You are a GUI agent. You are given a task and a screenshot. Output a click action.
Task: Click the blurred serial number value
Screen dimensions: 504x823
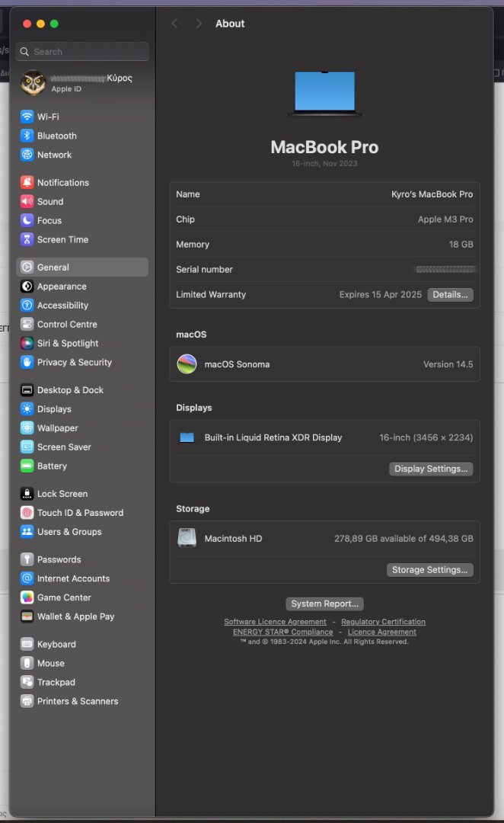(445, 269)
